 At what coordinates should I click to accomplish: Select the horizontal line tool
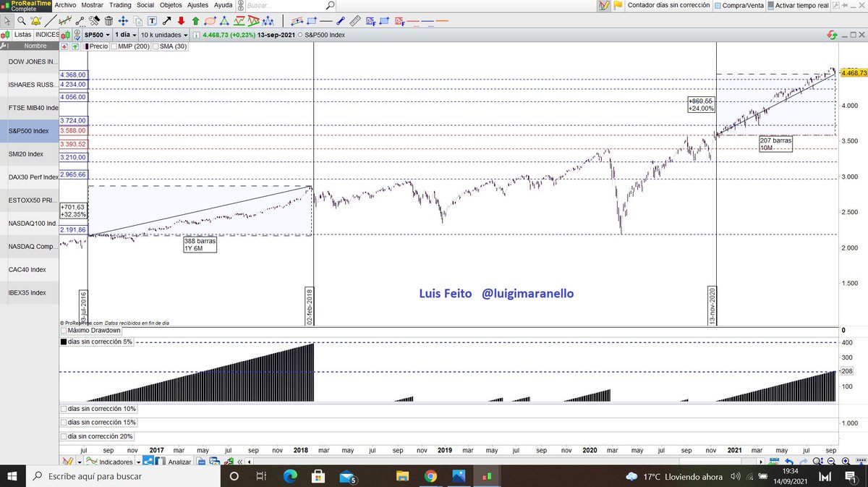326,20
